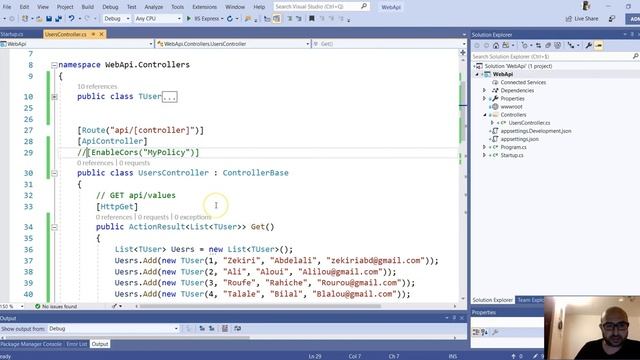This screenshot has width=640, height=360.
Task: Open the Extensions menu
Action: (x=204, y=7)
